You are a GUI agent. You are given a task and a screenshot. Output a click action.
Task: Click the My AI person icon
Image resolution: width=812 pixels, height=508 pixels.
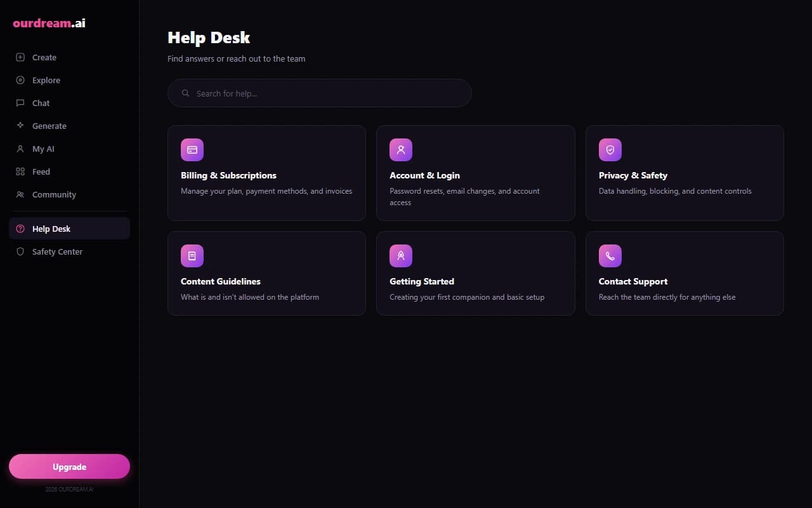20,149
